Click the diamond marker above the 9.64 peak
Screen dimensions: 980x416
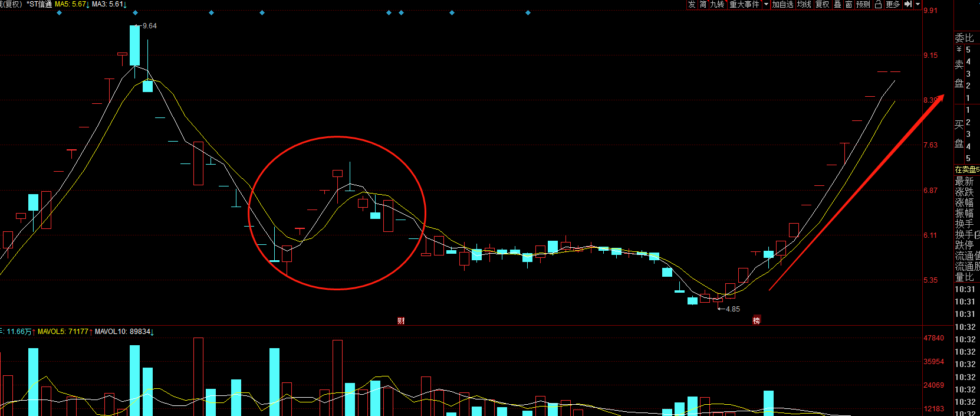pyautogui.click(x=136, y=12)
